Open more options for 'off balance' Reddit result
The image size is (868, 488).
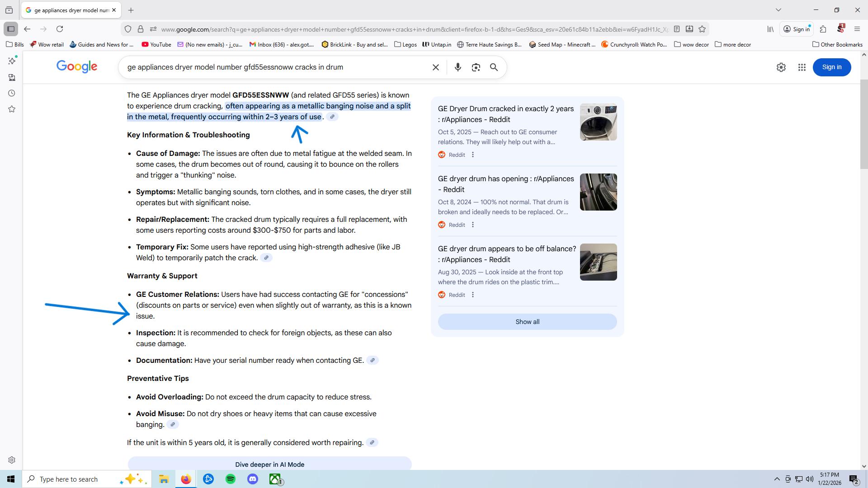pyautogui.click(x=473, y=295)
